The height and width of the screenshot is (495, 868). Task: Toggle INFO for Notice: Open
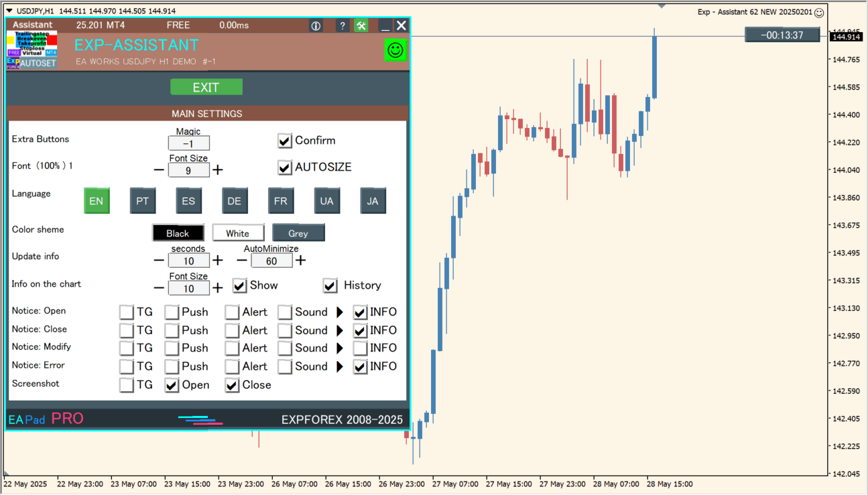coord(361,312)
